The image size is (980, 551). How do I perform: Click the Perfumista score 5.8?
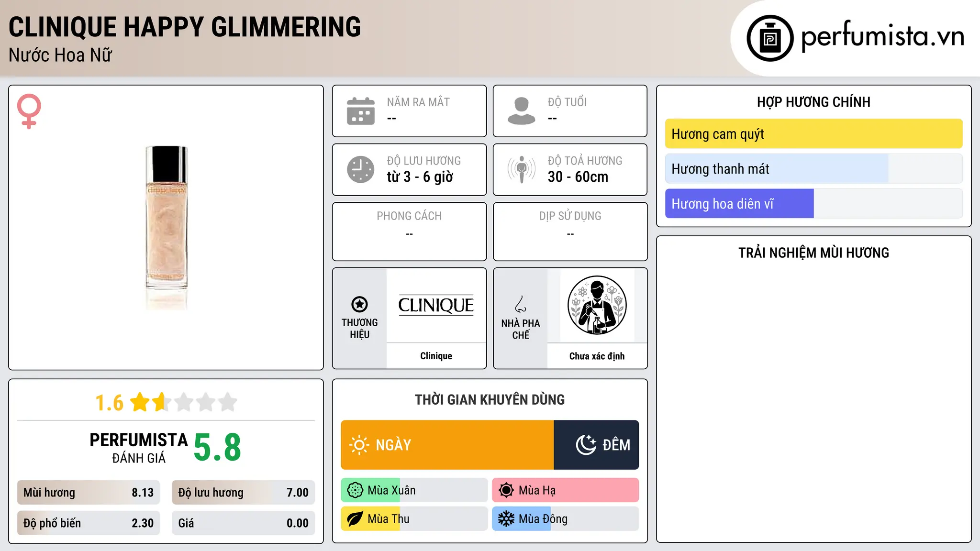(x=217, y=448)
